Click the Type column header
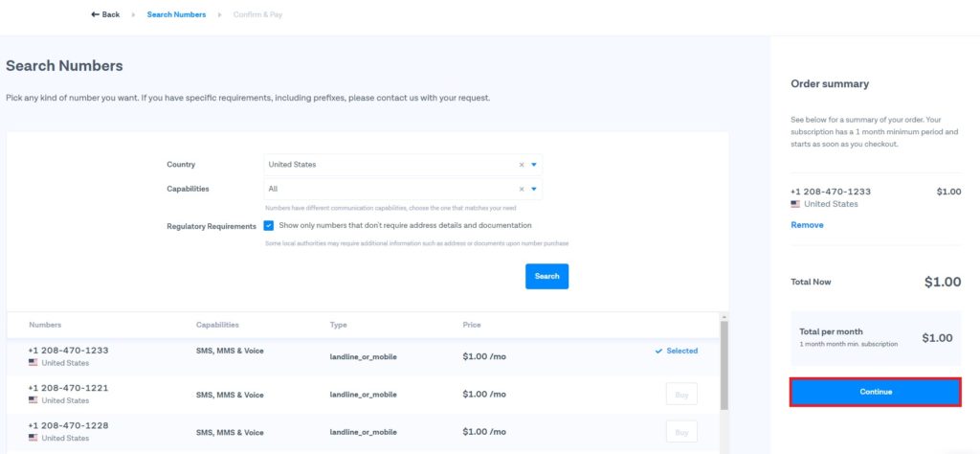Viewport: 980px width, 454px height. (x=338, y=326)
